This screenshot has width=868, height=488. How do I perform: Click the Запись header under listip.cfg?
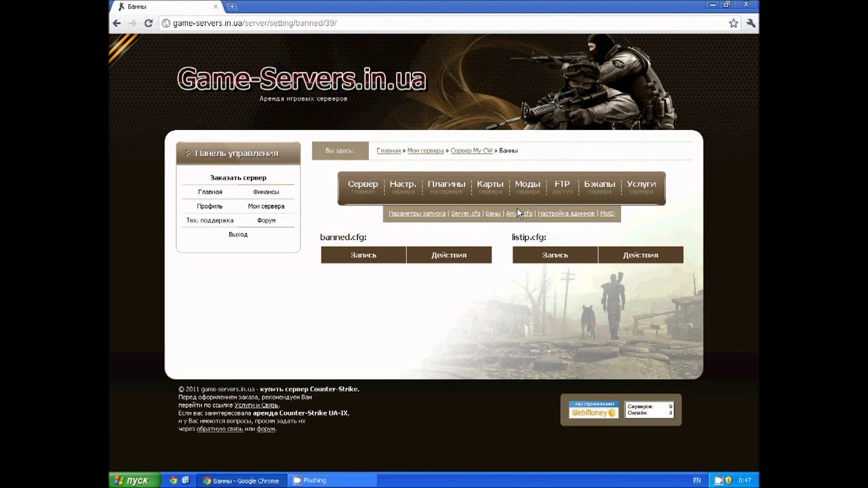click(555, 255)
